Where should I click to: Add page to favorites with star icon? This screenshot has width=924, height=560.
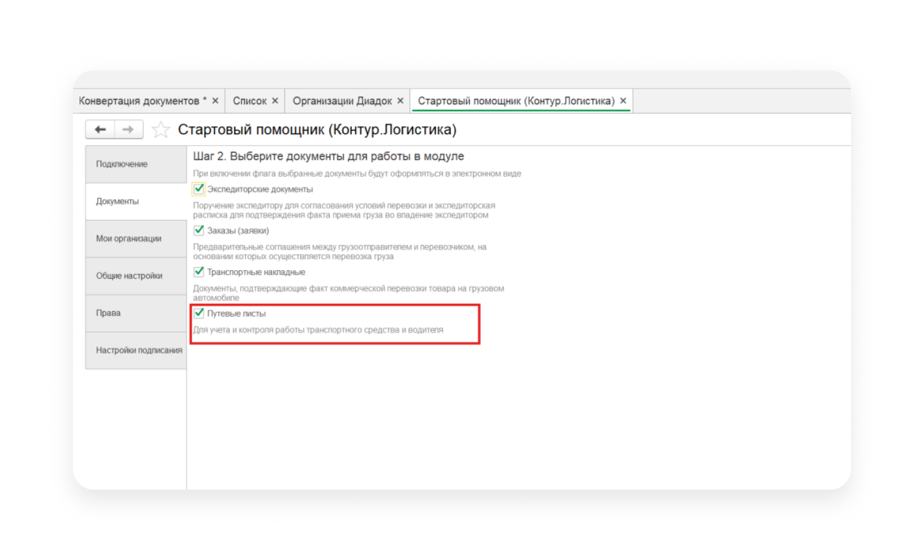(160, 130)
